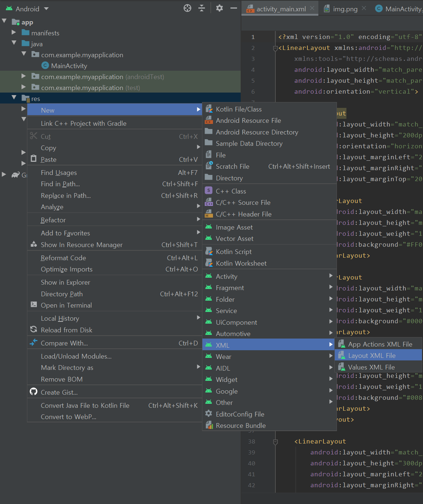Select Find Usages in context menu
The height and width of the screenshot is (504, 423).
click(x=115, y=173)
